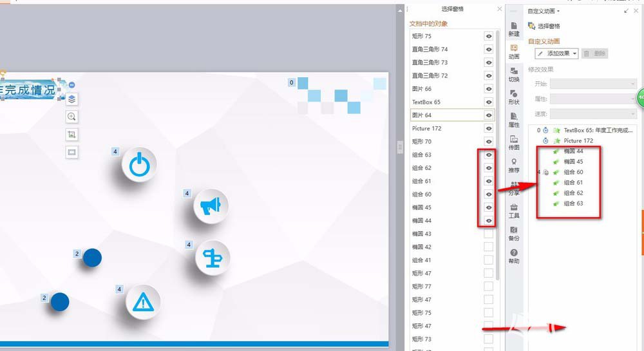Screen dimensions: 644x351
Task: Click the 新建 (New) sidebar icon
Action: coord(514,28)
